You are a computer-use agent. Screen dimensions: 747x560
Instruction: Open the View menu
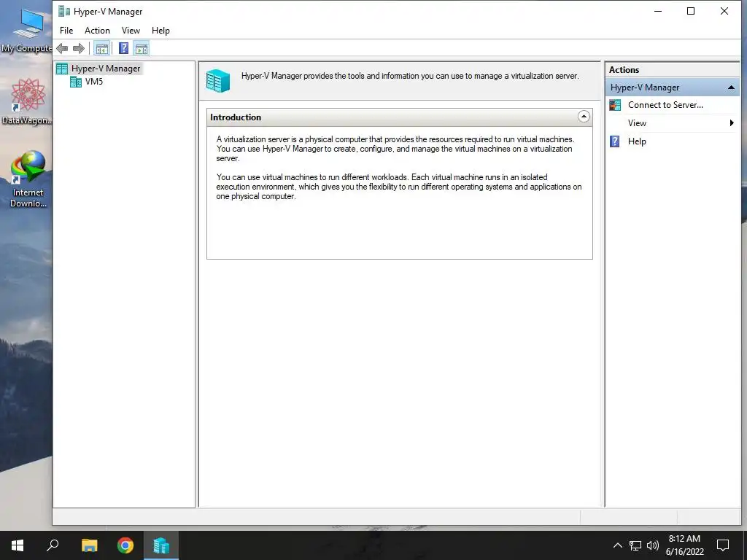coord(131,31)
